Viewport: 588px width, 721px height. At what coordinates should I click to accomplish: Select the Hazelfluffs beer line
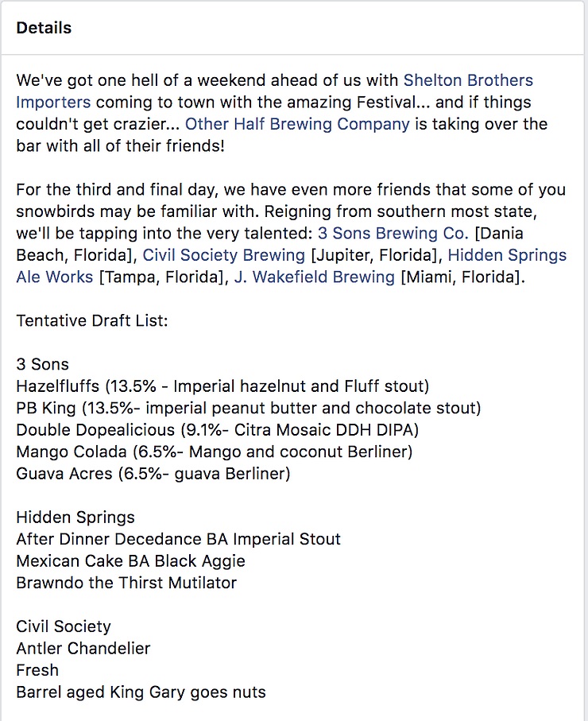pyautogui.click(x=222, y=386)
